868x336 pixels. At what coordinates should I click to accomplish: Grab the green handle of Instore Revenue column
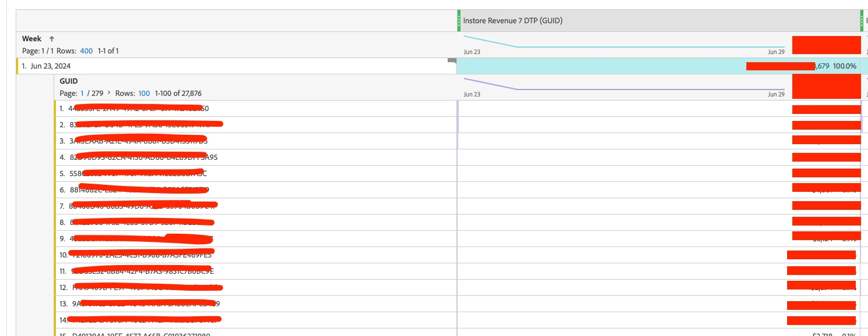point(459,20)
